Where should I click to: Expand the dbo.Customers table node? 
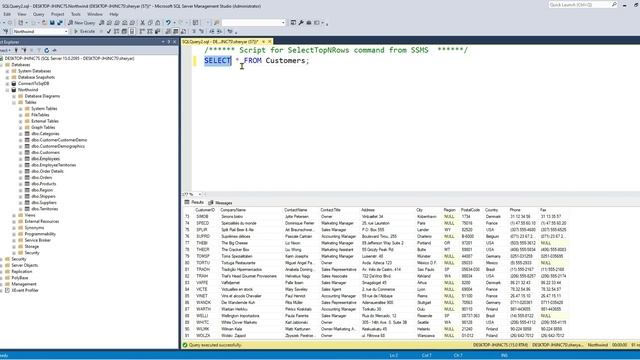tap(20, 153)
